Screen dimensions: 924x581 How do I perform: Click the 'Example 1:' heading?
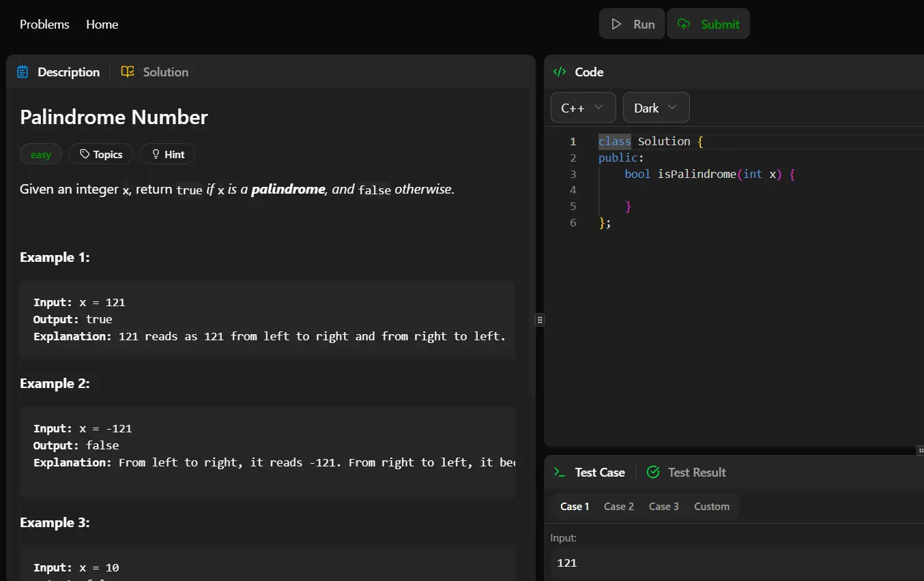(55, 257)
